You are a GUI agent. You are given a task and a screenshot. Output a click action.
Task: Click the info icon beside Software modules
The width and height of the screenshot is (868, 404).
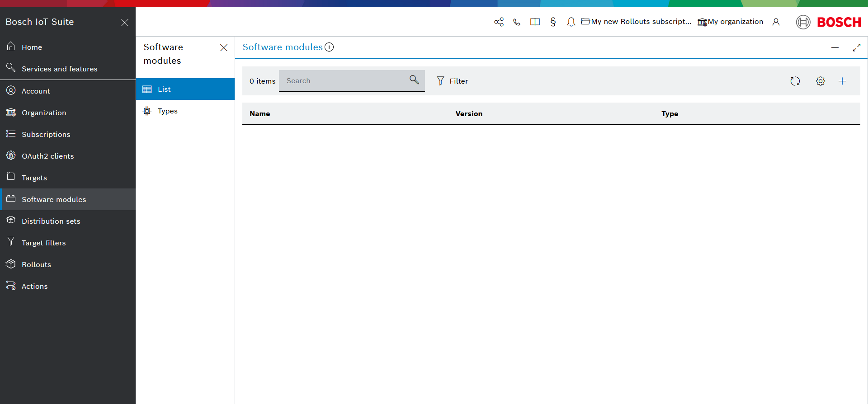coord(329,47)
